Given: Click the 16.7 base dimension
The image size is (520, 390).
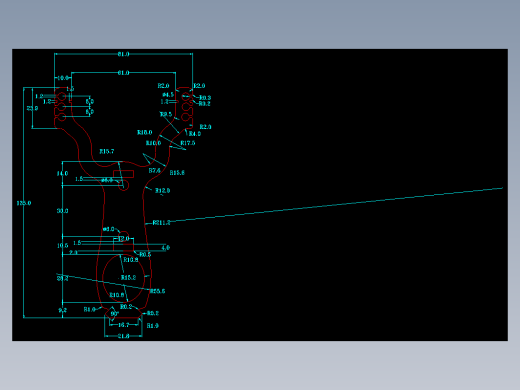Looking at the screenshot, I should pos(123,325).
